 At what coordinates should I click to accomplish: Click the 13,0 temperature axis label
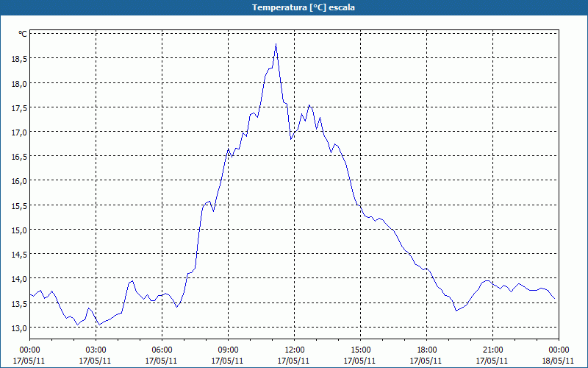pyautogui.click(x=20, y=328)
